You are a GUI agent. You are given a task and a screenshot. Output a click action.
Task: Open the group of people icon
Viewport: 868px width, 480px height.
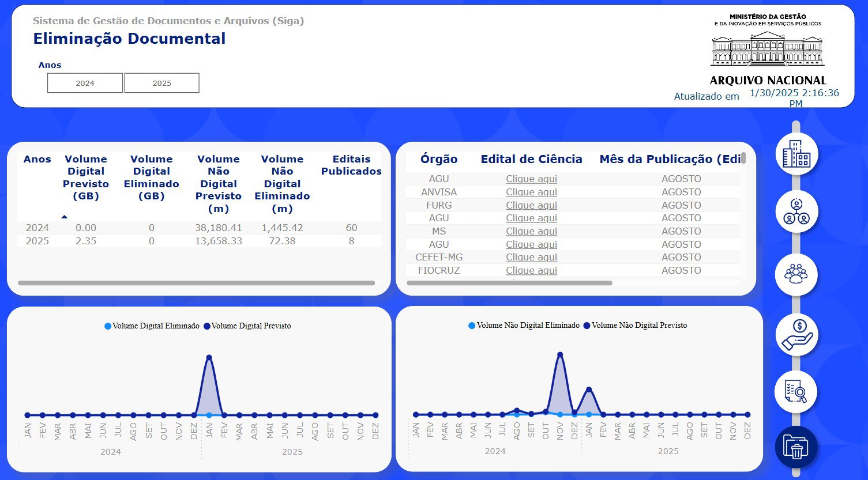[x=796, y=274]
